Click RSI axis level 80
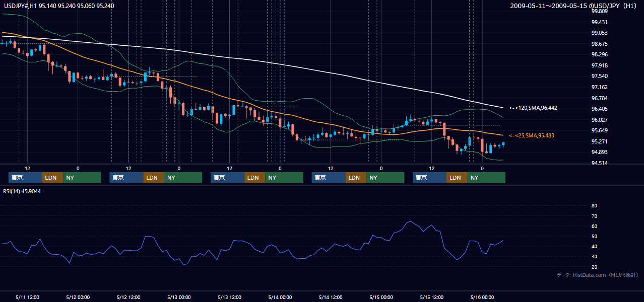Viewport: 644px width, 302px height. pyautogui.click(x=594, y=206)
